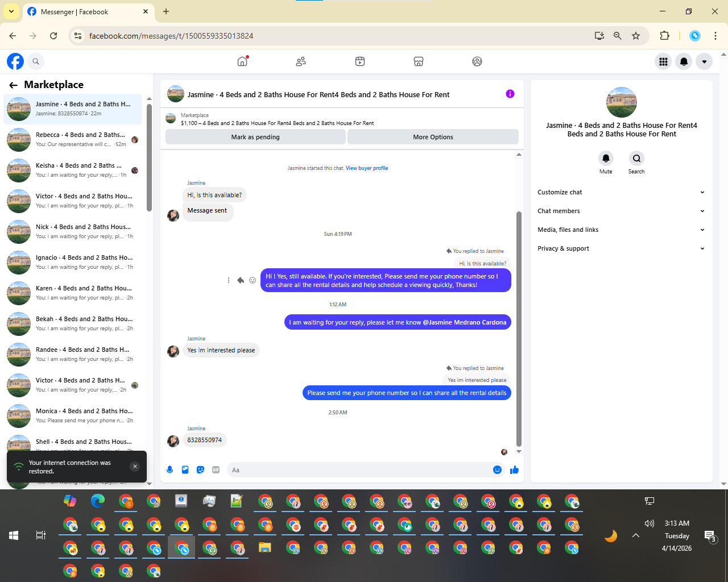Open Ignacio's conversation in list
The width and height of the screenshot is (728, 582).
coord(73,262)
